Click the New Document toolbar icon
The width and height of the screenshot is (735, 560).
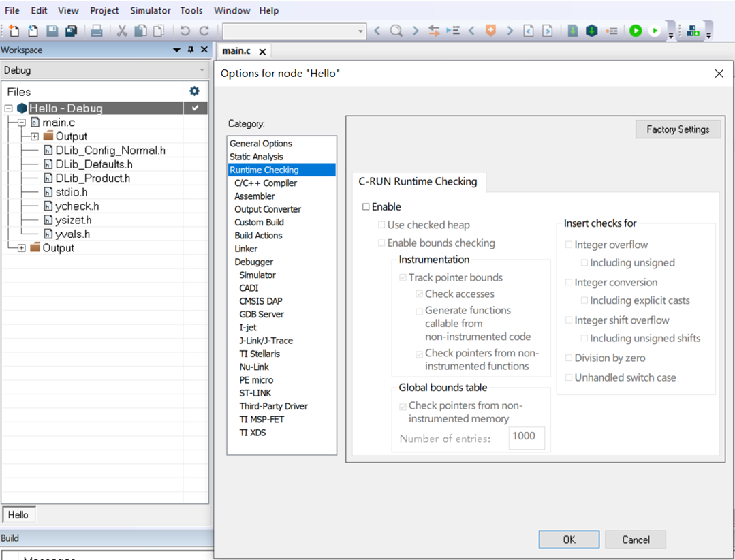[x=14, y=31]
